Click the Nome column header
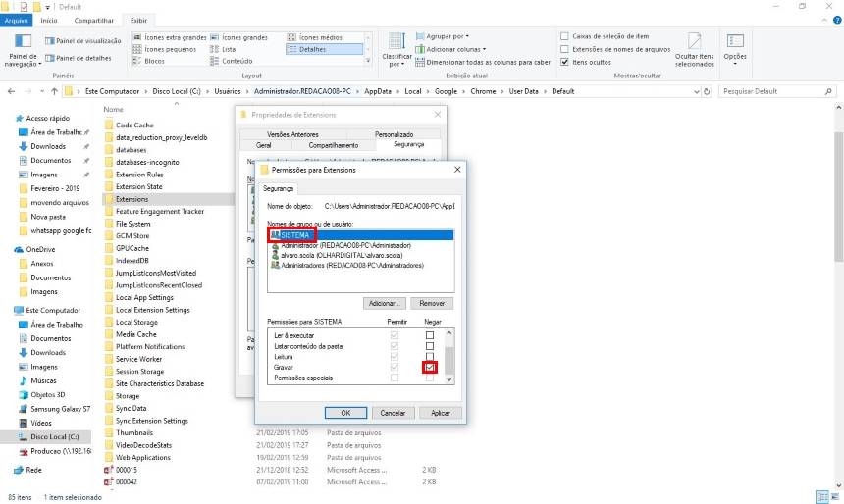The width and height of the screenshot is (844, 504). pyautogui.click(x=114, y=109)
